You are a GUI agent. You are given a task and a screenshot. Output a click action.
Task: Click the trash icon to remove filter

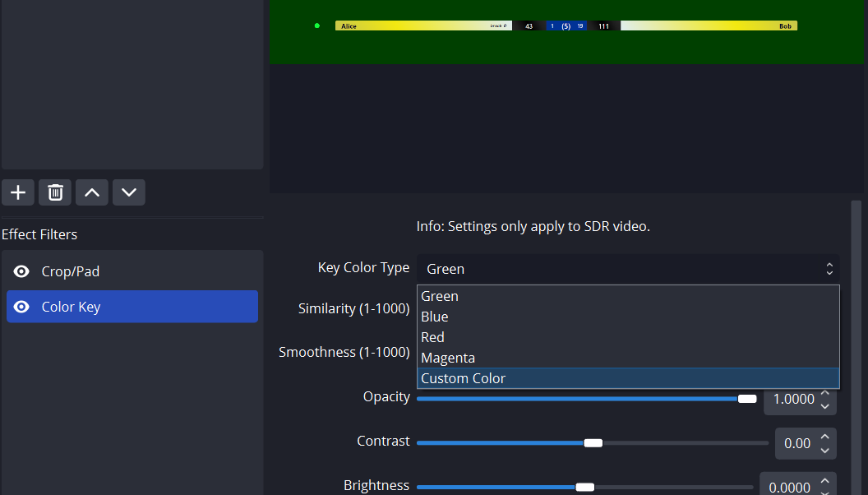point(55,192)
